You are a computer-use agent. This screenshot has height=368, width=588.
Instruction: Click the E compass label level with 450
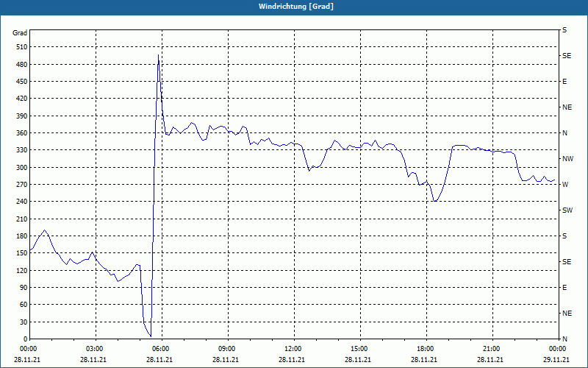point(564,82)
